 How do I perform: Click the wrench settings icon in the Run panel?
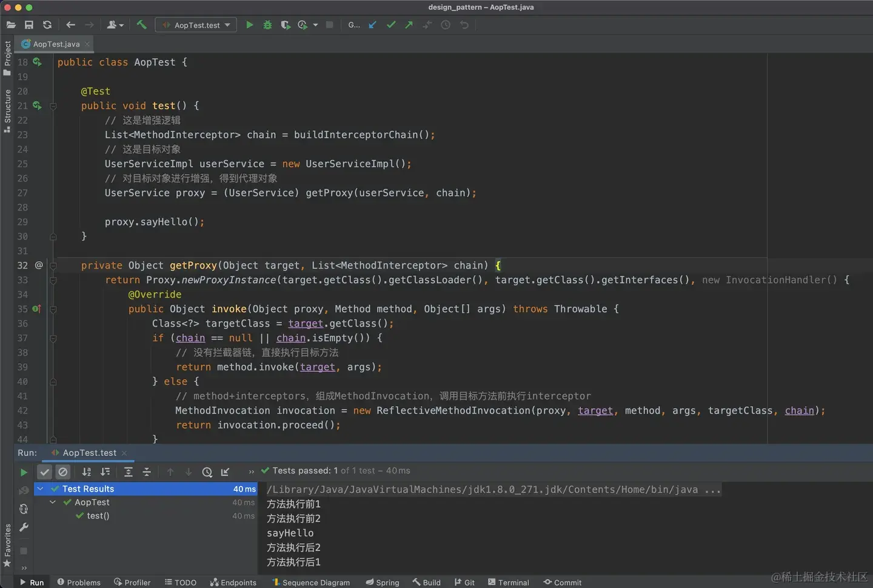[24, 527]
